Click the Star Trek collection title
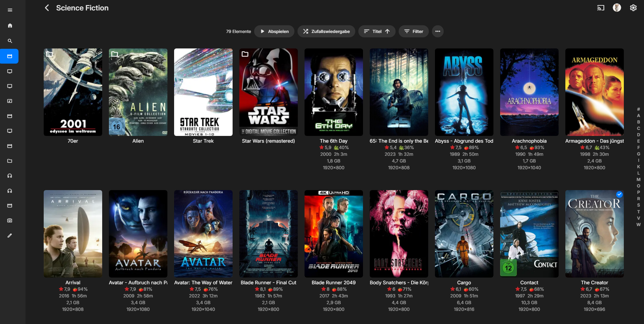 pos(203,141)
